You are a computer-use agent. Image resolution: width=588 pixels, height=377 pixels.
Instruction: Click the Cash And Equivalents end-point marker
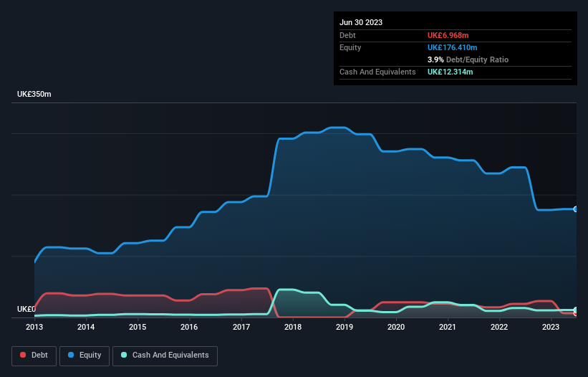tap(576, 310)
